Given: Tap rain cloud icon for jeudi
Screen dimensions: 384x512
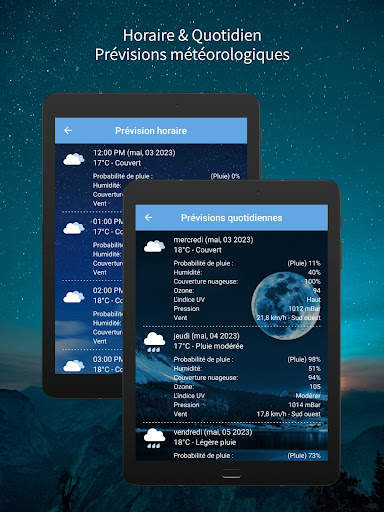Looking at the screenshot, I should 154,342.
